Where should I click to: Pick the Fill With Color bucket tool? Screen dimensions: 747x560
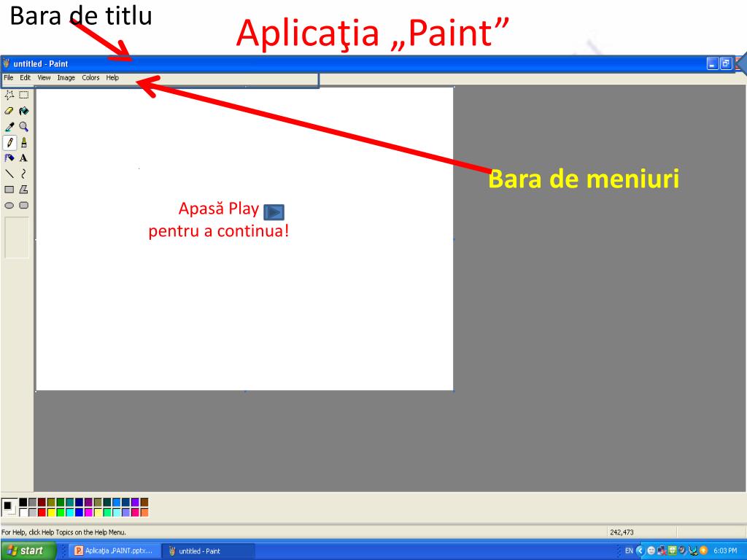point(24,111)
